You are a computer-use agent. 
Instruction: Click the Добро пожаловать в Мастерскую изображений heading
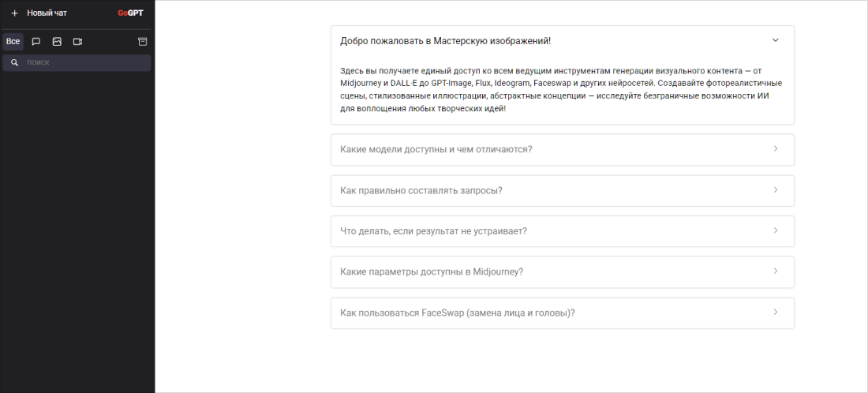(444, 40)
